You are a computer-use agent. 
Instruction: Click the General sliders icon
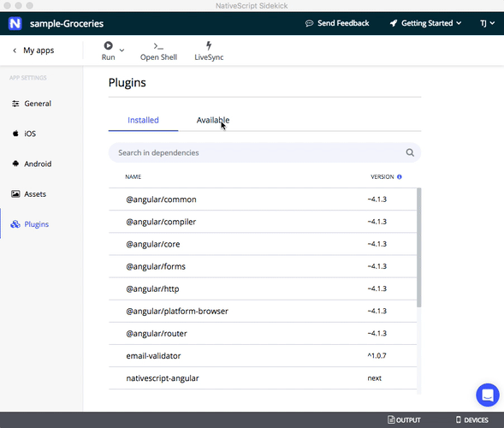[x=15, y=104]
